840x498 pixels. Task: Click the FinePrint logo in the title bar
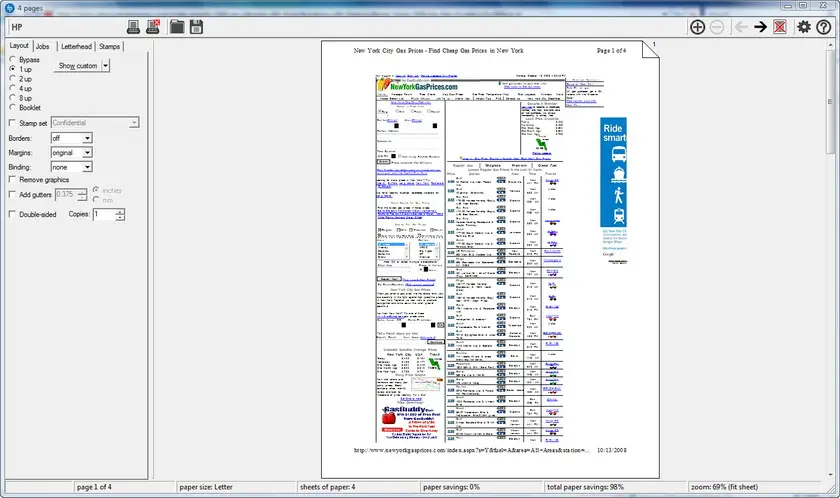tap(9, 8)
